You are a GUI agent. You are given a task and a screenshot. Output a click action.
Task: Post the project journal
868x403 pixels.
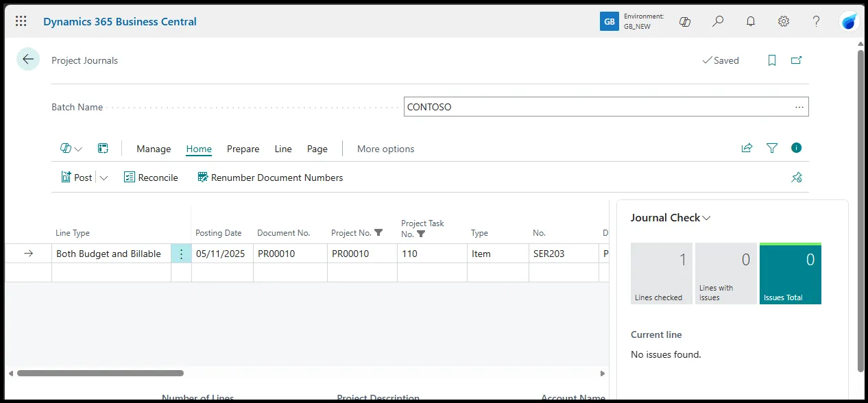76,178
